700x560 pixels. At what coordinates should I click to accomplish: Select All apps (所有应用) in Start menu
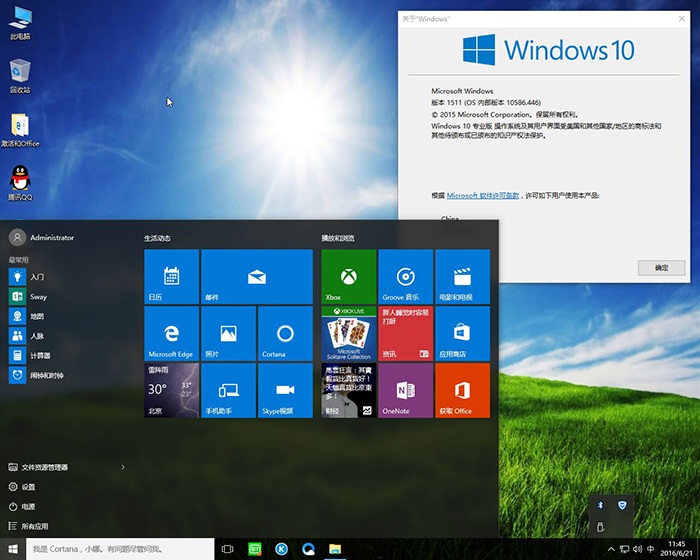point(34,526)
